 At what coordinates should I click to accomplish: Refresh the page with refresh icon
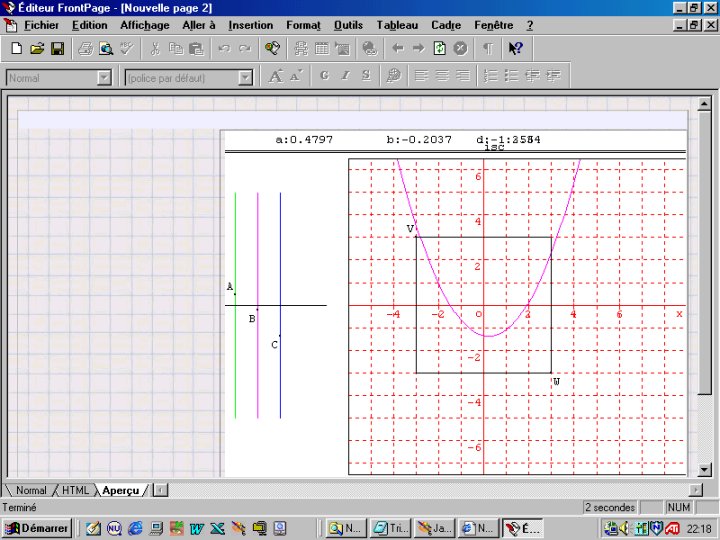click(439, 48)
